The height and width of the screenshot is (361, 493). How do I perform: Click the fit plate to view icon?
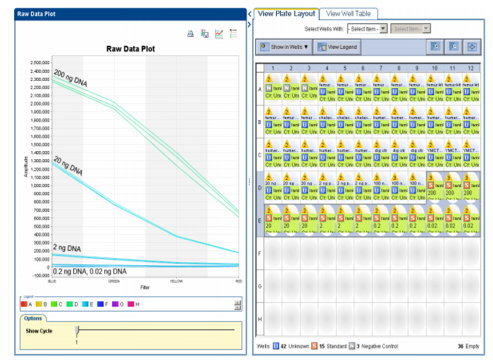coord(472,47)
